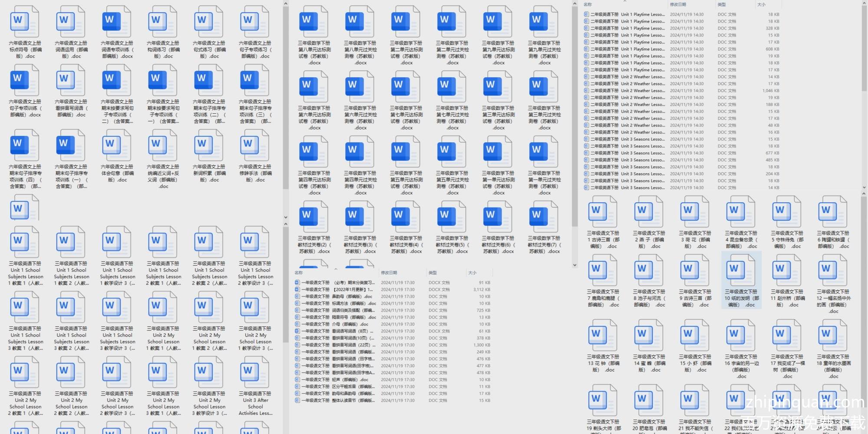Select 三年级数学下册 教材过关卷(7) document
868x434 pixels.
(x=543, y=218)
